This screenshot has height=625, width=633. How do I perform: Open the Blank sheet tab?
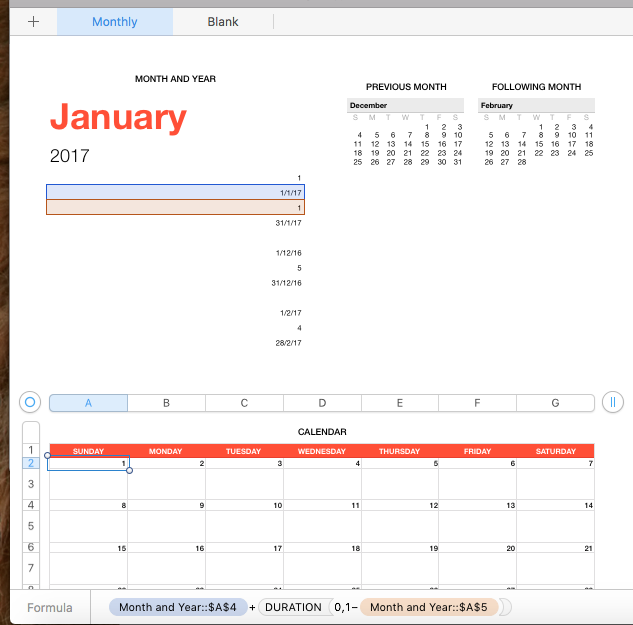coord(223,21)
